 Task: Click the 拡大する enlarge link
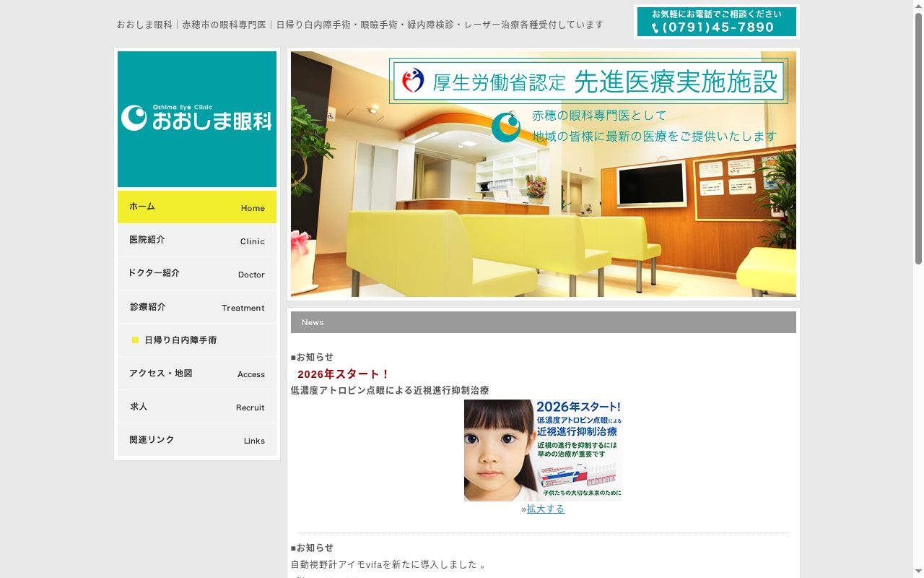[546, 509]
